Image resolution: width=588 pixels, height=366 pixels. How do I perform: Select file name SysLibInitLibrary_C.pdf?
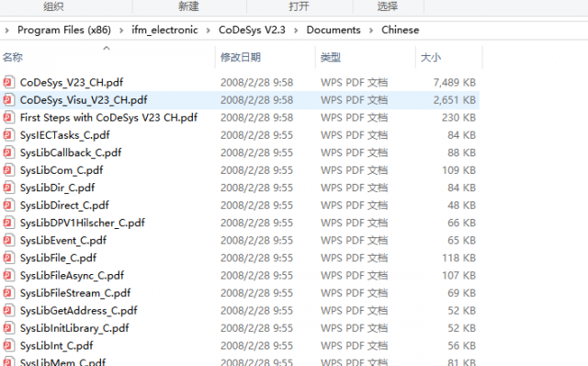pyautogui.click(x=74, y=328)
